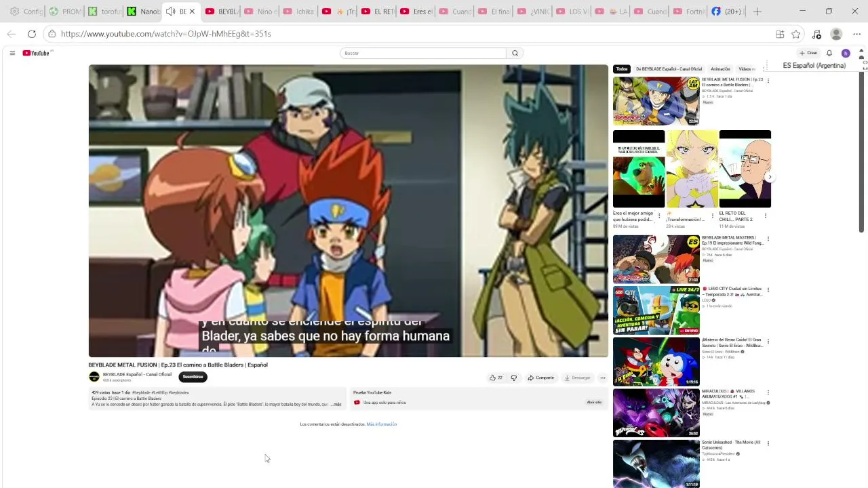
Task: Open the 'Eres el mejor amigo' short thumbnail
Action: tap(639, 169)
